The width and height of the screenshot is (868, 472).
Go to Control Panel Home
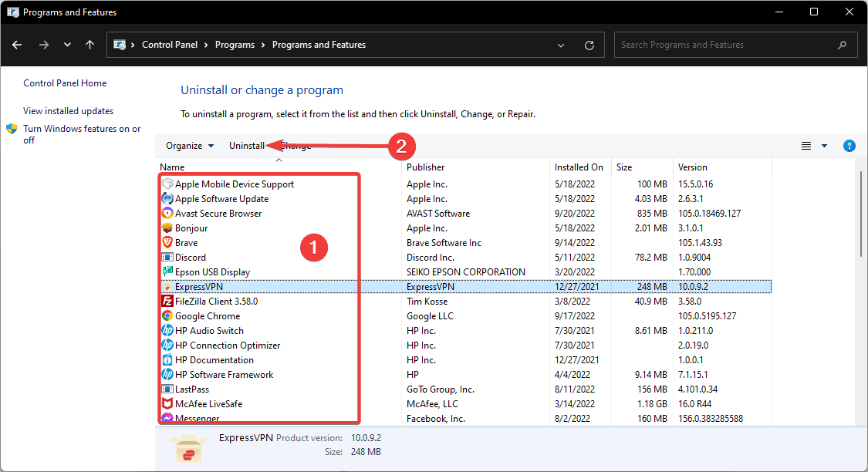[x=65, y=83]
